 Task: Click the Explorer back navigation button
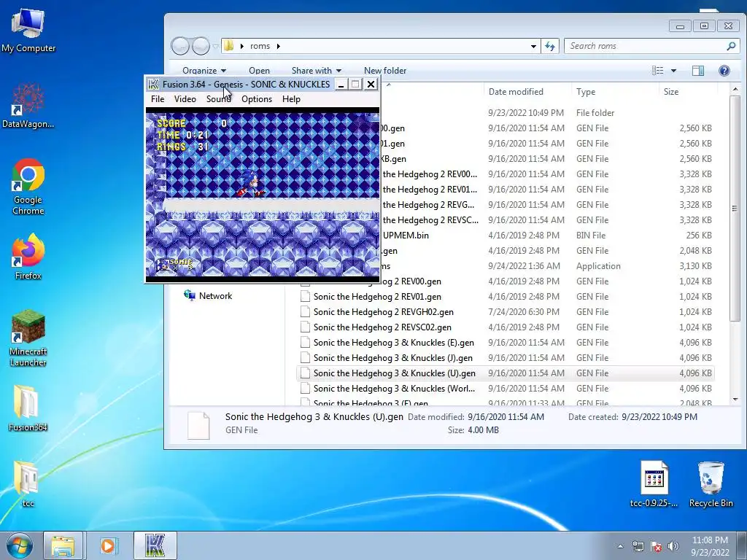click(181, 46)
